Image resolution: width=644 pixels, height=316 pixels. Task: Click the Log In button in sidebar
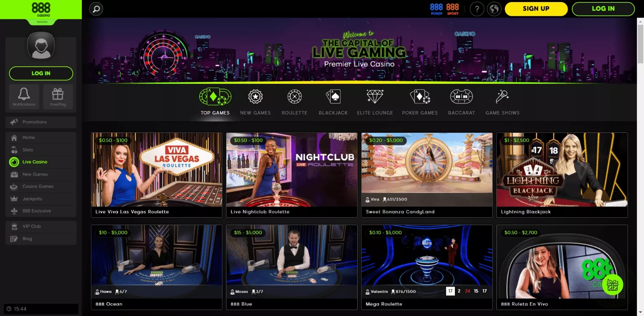tap(41, 73)
